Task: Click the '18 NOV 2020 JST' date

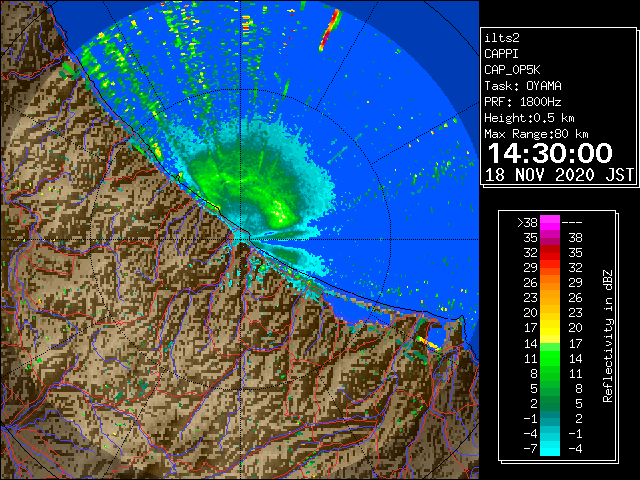Action: tap(559, 175)
